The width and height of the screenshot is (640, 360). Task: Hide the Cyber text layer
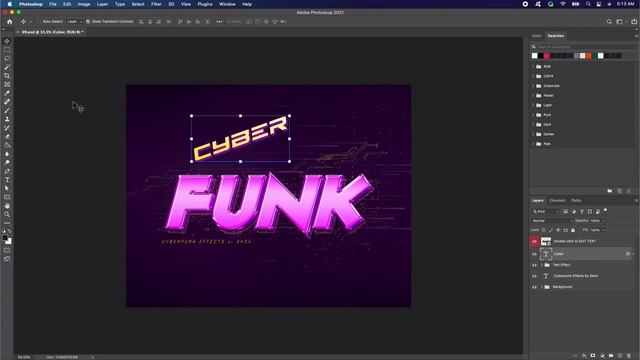(534, 254)
